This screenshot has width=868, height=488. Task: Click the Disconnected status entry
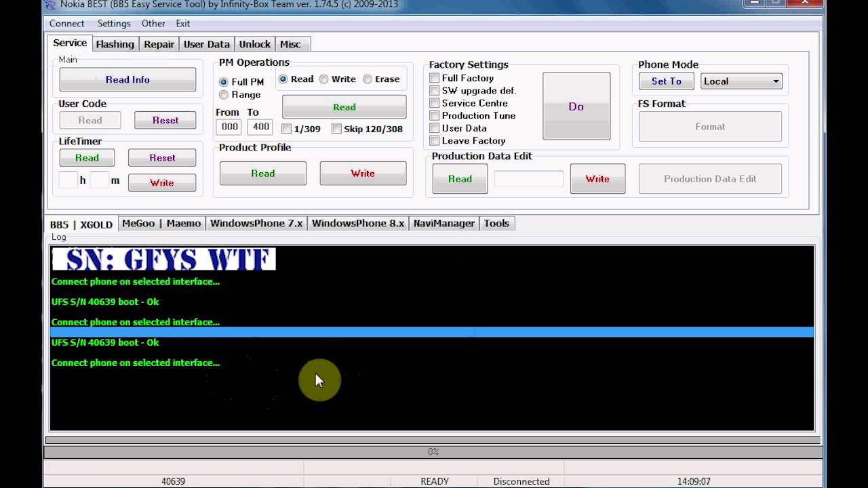point(521,481)
